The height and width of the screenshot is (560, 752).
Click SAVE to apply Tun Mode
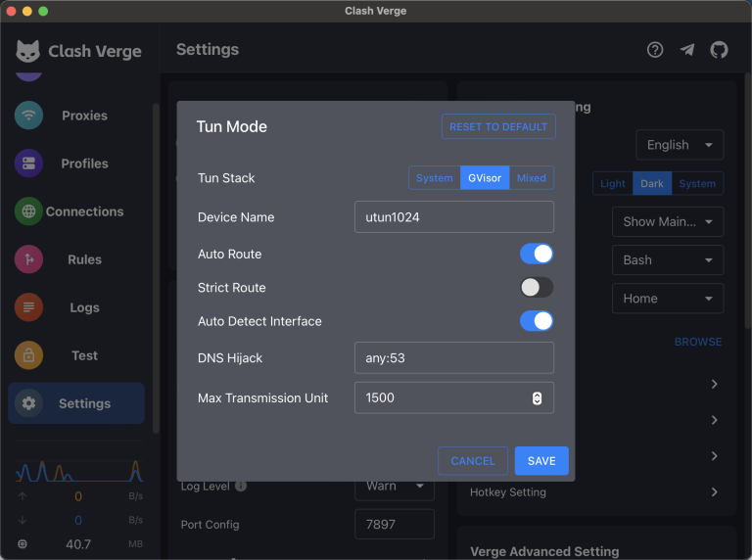[x=541, y=461]
